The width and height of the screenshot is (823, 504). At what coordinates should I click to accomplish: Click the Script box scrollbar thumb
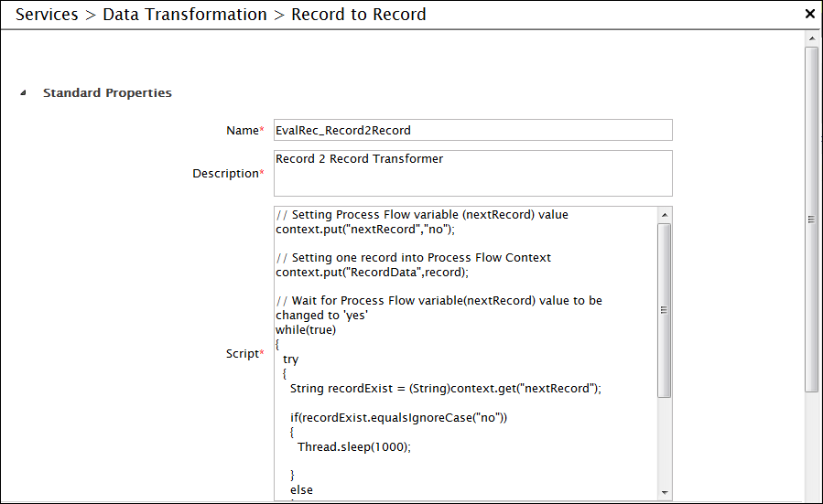pos(665,310)
